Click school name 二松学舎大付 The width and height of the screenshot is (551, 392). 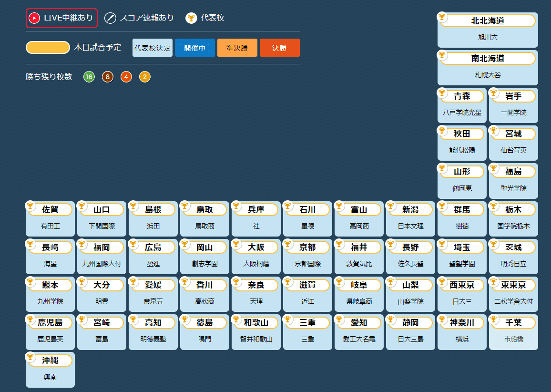(513, 301)
